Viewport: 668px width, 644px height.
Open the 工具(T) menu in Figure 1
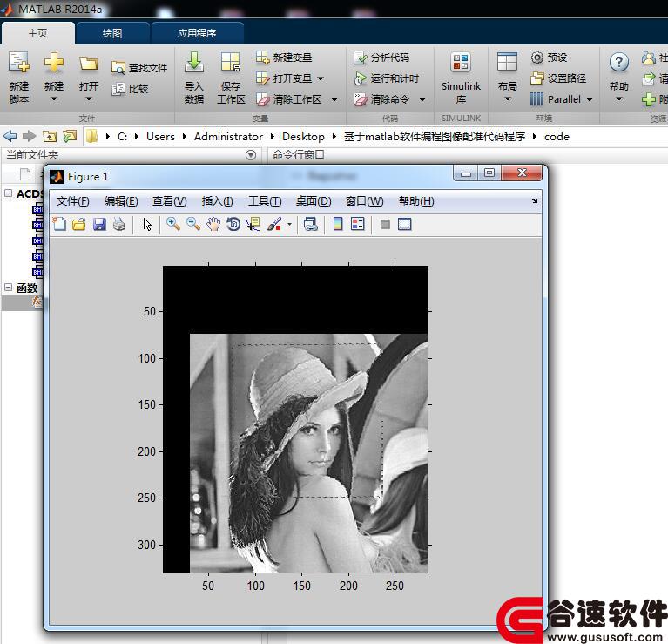pyautogui.click(x=265, y=201)
